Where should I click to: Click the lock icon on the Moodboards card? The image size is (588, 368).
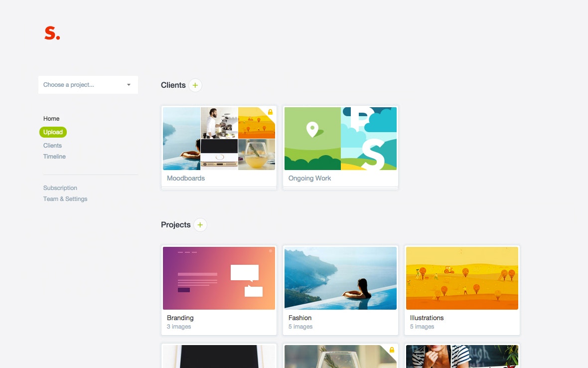point(270,111)
